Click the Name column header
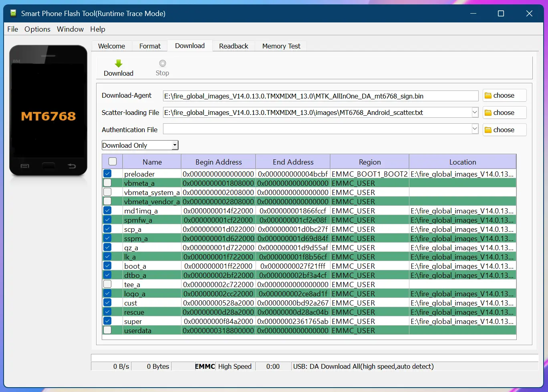The width and height of the screenshot is (548, 392). pos(152,162)
